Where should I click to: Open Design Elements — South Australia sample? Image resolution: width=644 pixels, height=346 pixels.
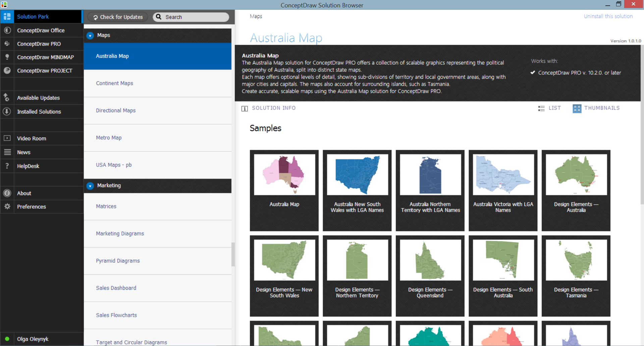point(503,276)
